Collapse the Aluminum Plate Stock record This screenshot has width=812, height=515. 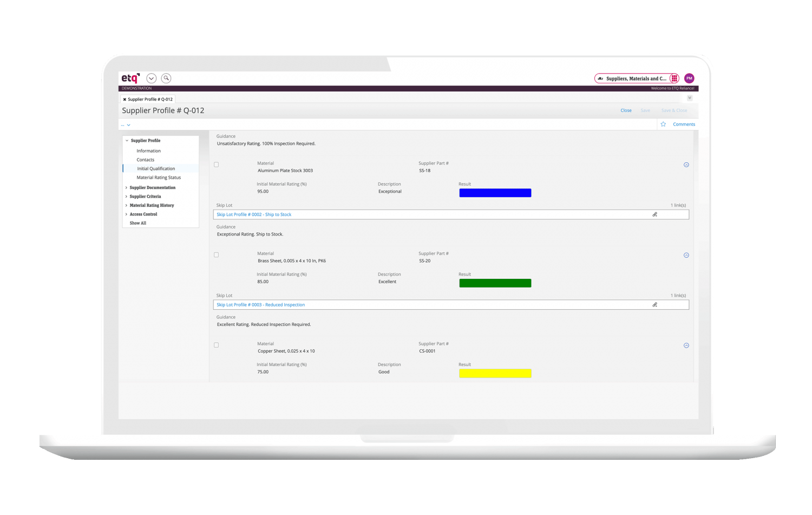(686, 165)
